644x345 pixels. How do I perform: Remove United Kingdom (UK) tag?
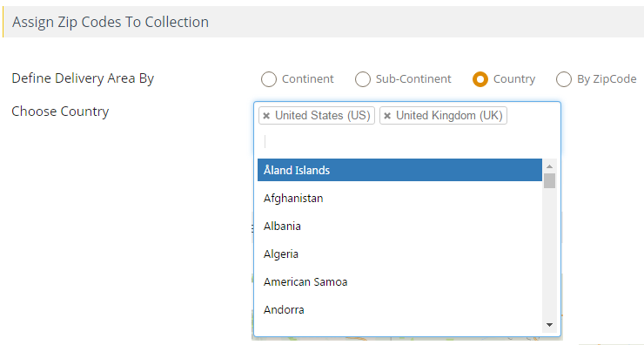pyautogui.click(x=387, y=116)
